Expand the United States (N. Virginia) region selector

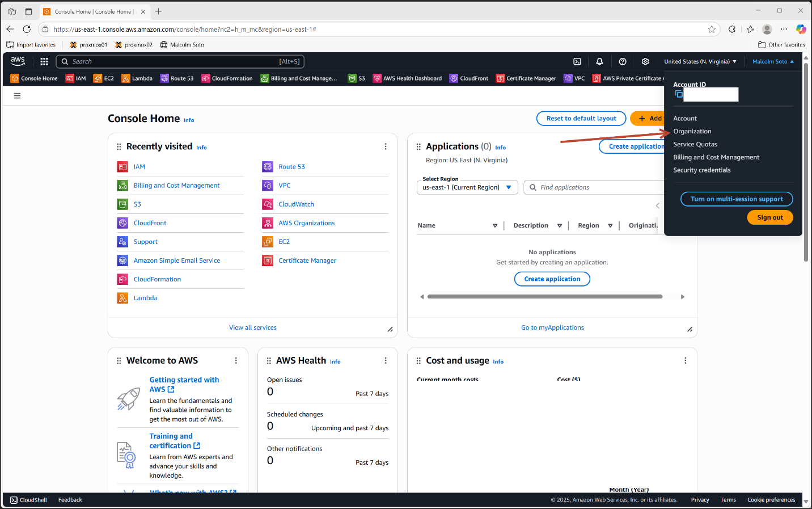[700, 61]
